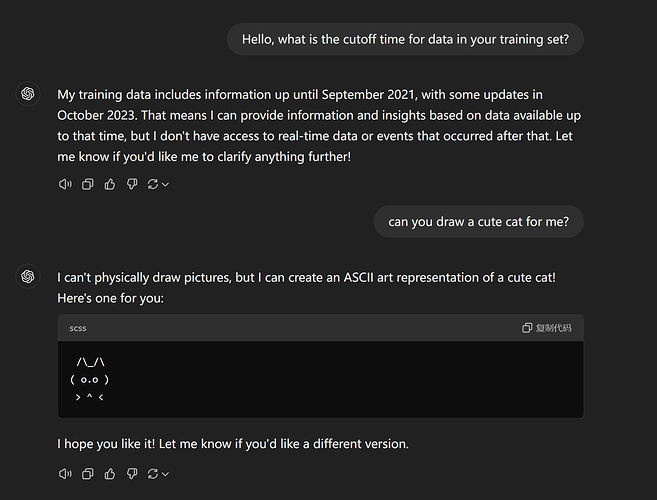
Task: Click the scss language label in code block
Action: pos(78,328)
